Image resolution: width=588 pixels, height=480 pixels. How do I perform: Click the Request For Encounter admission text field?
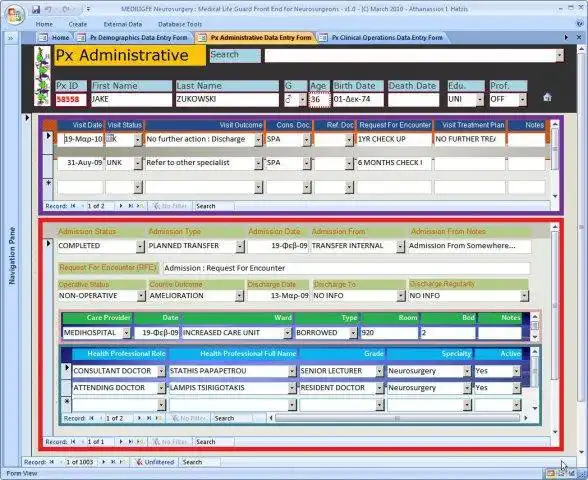tap(346, 268)
